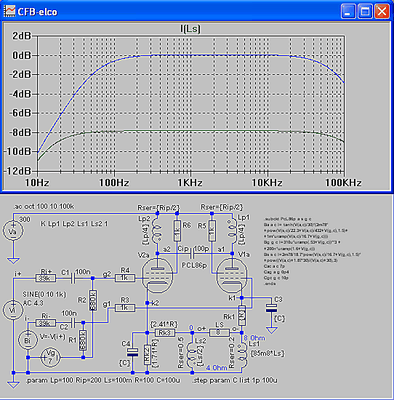Select the Rk2 cathode resistor
This screenshot has width=394, height=400.
(147, 355)
